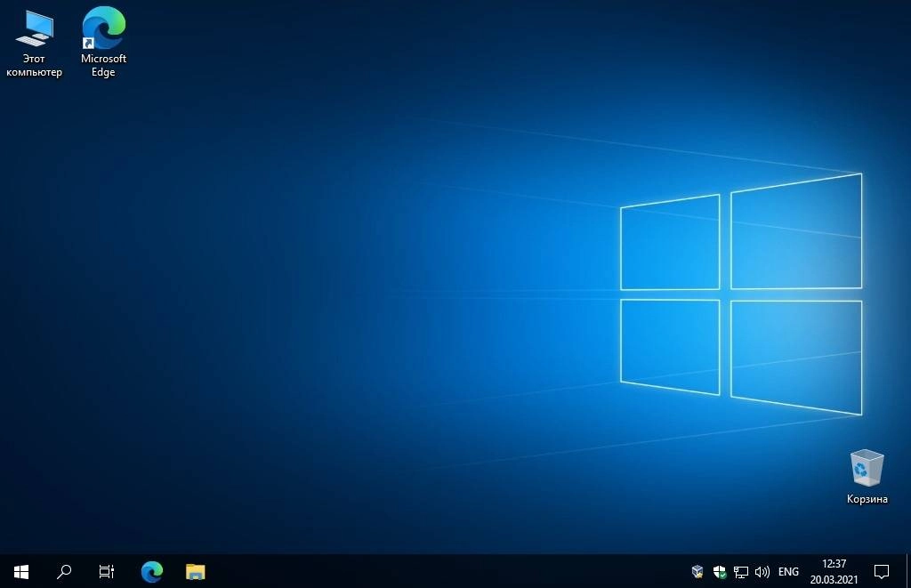Viewport: 911px width, 588px height.
Task: Open File Explorer from the taskbar
Action: [x=195, y=572]
